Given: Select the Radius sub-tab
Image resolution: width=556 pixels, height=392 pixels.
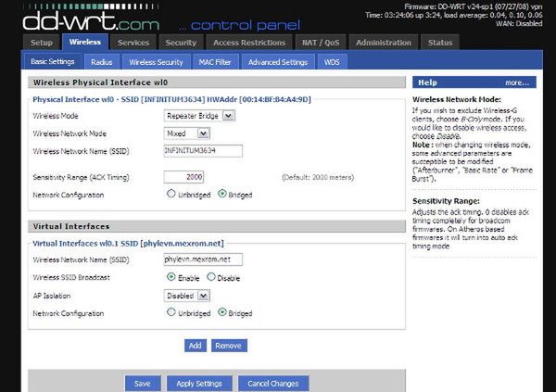Looking at the screenshot, I should [102, 62].
